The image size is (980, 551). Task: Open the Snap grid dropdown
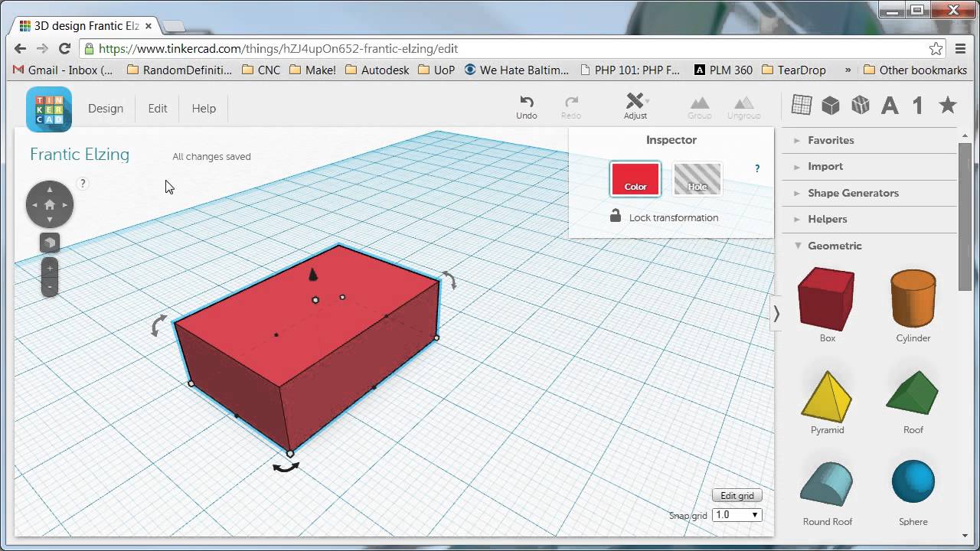click(737, 515)
